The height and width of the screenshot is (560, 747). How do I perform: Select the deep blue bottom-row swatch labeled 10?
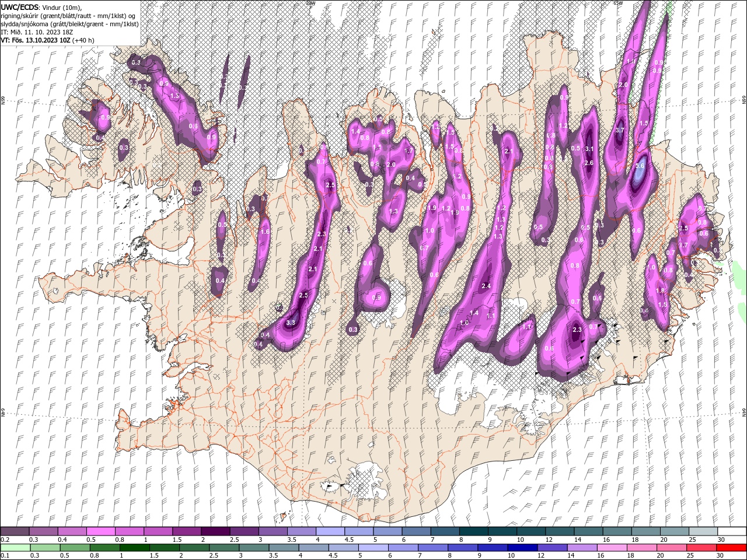click(522, 547)
